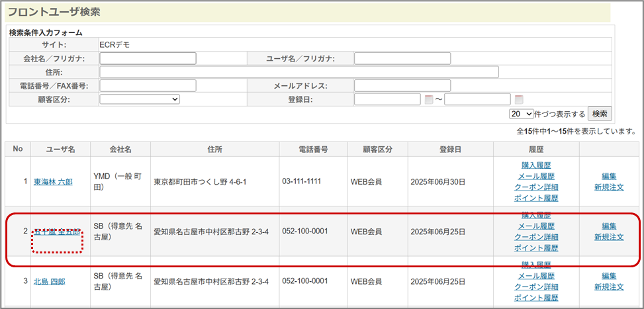The height and width of the screenshot is (309, 644).
Task: Open the calendar picker for registration start date
Action: [x=428, y=100]
